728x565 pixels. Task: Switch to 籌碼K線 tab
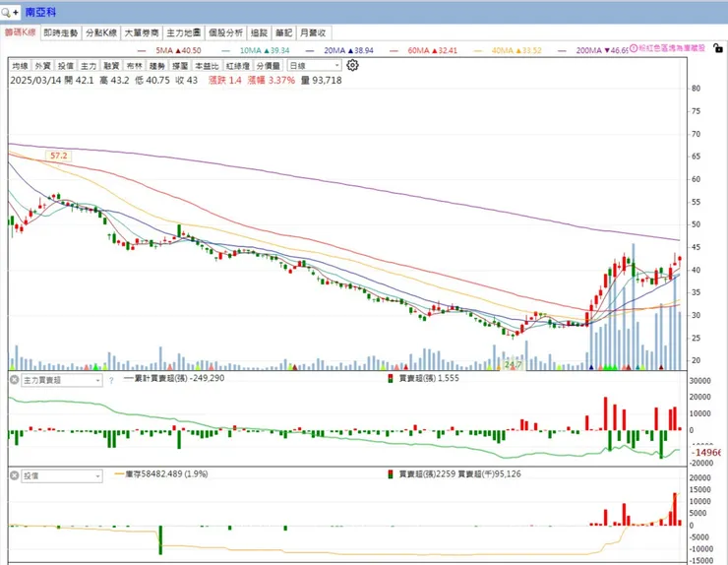click(21, 32)
